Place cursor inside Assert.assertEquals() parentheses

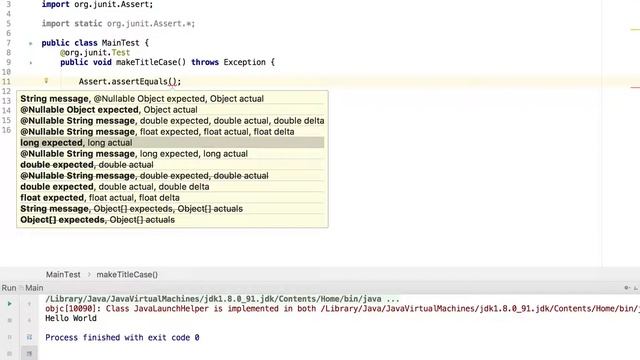pos(172,82)
